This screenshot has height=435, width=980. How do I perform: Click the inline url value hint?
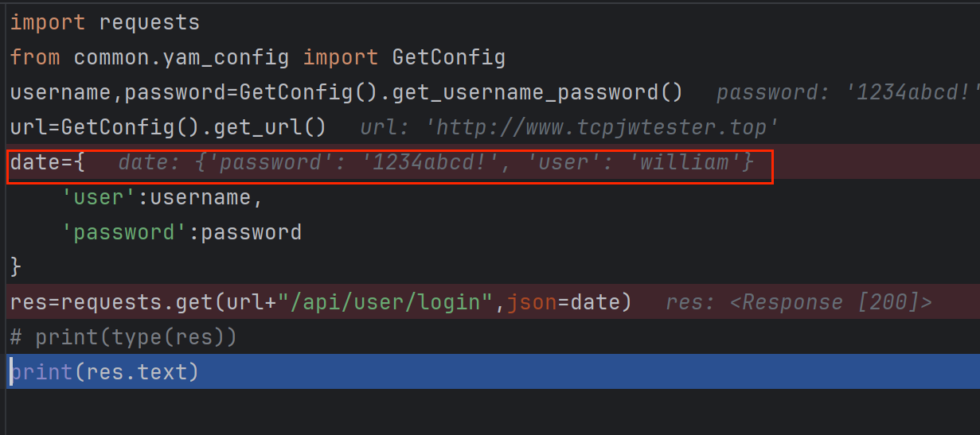tap(568, 127)
